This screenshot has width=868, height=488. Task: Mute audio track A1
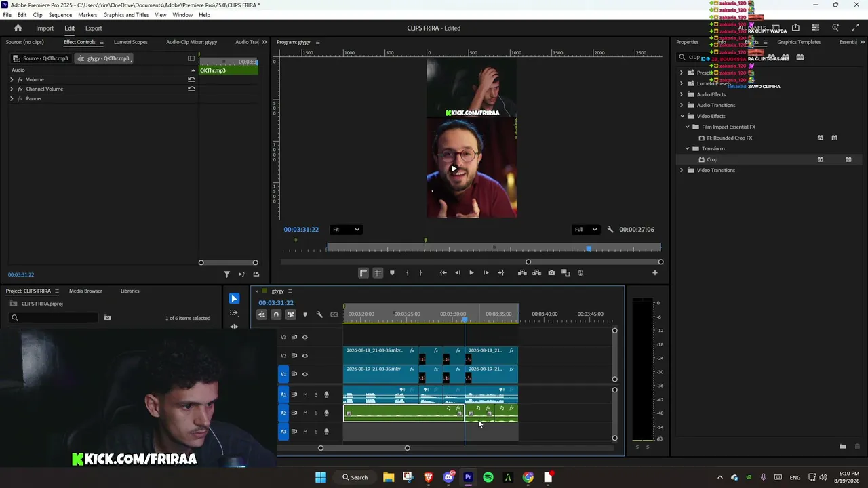click(x=305, y=394)
